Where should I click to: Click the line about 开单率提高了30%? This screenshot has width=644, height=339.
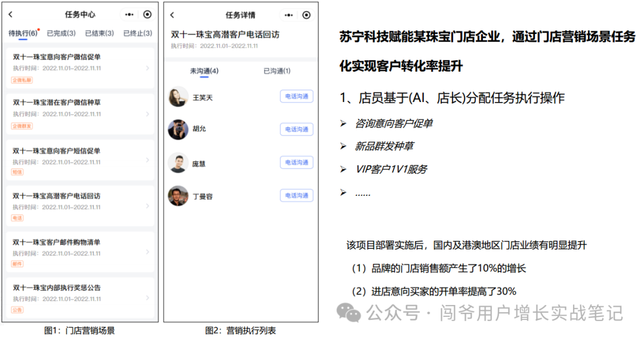[434, 291]
